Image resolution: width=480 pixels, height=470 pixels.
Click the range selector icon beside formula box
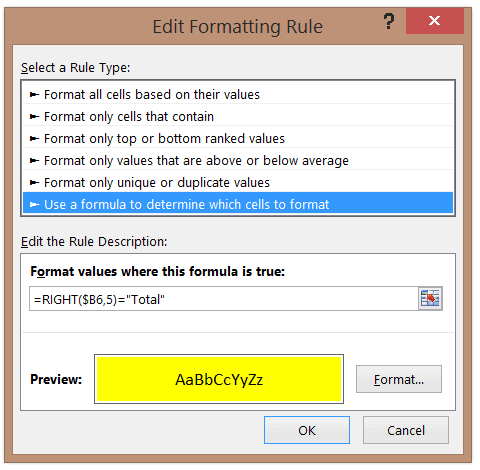[x=430, y=298]
